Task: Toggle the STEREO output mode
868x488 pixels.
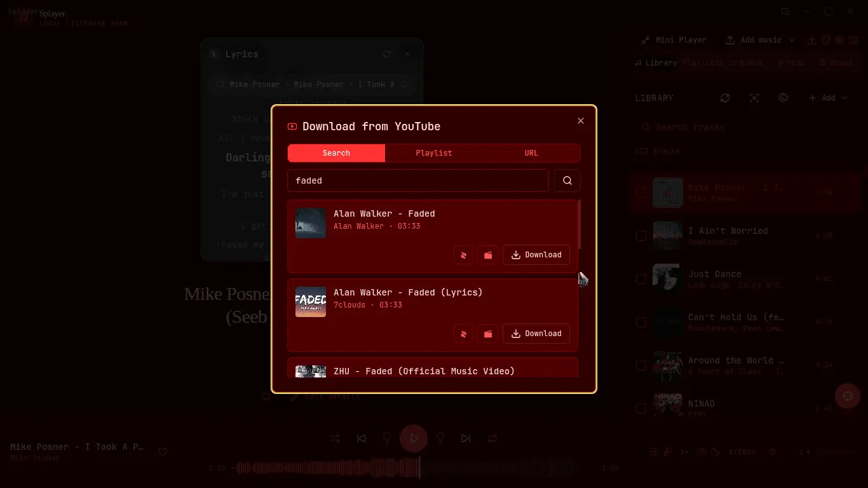Action: pyautogui.click(x=742, y=452)
